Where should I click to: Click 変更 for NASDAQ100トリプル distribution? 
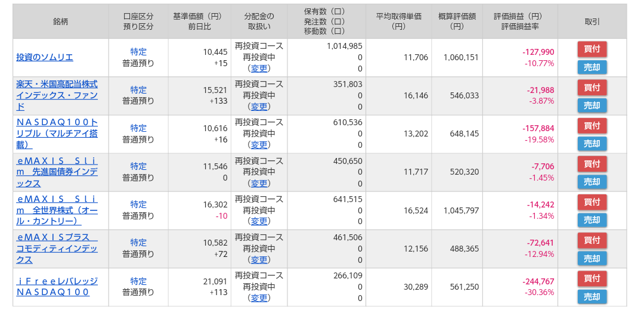point(259,145)
